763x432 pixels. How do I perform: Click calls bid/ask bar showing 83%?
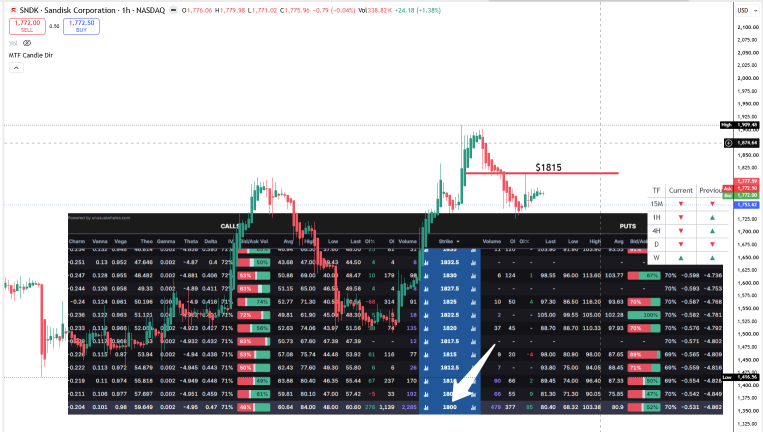[x=254, y=342]
